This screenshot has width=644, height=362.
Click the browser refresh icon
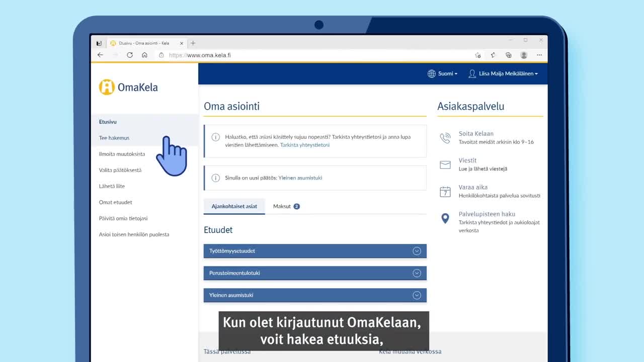click(x=130, y=55)
